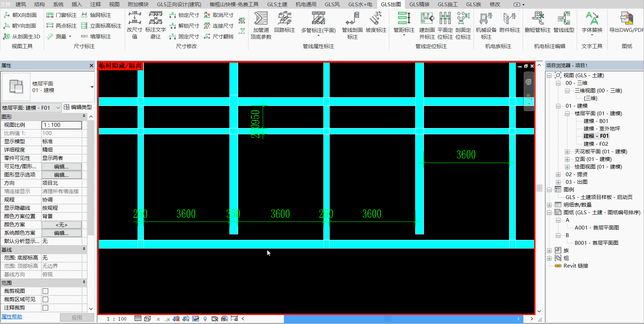Open the 修改 ribbon tab
Screen dimensions: 644x324
coord(495,4)
